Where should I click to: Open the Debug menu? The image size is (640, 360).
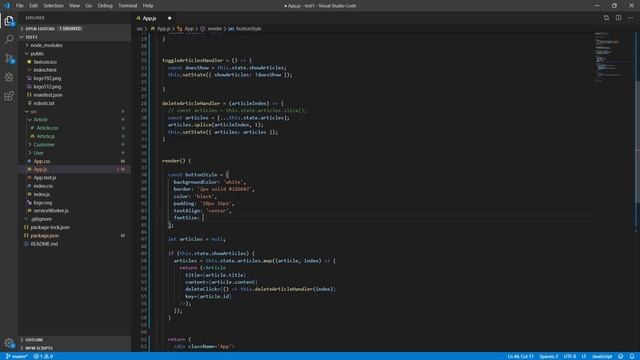coord(105,6)
